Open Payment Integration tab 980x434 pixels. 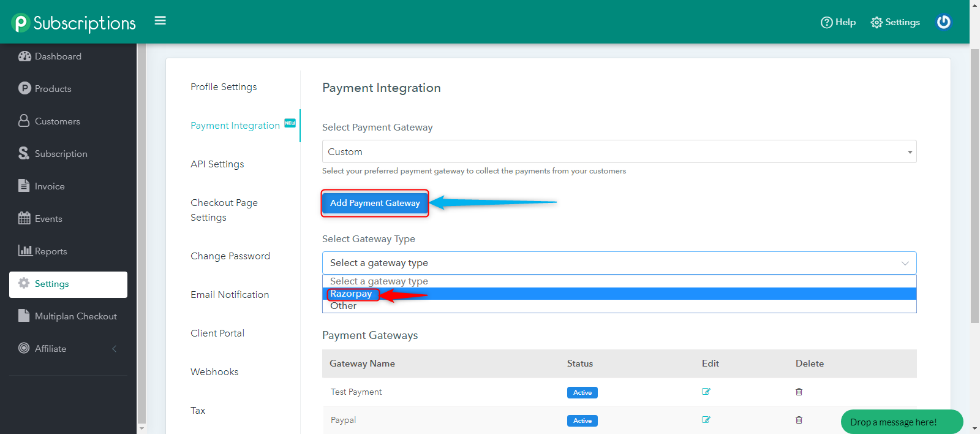[x=235, y=126]
